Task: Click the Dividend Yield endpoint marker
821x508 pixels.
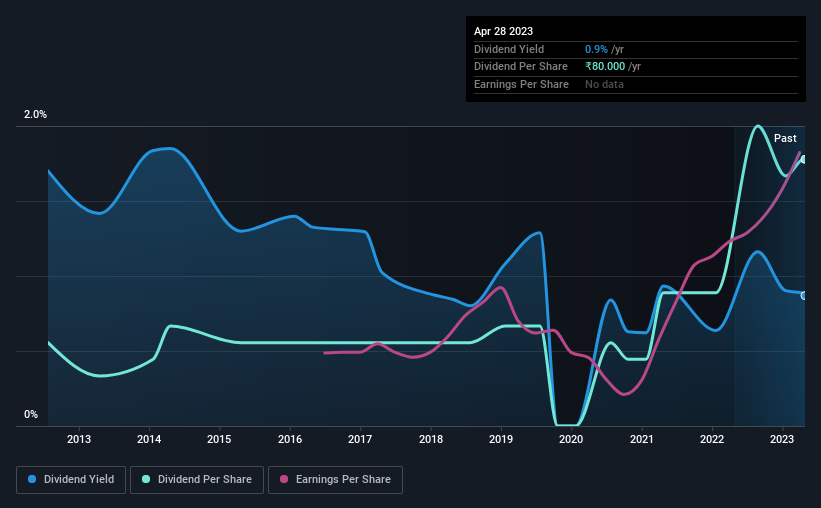Action: pyautogui.click(x=804, y=296)
